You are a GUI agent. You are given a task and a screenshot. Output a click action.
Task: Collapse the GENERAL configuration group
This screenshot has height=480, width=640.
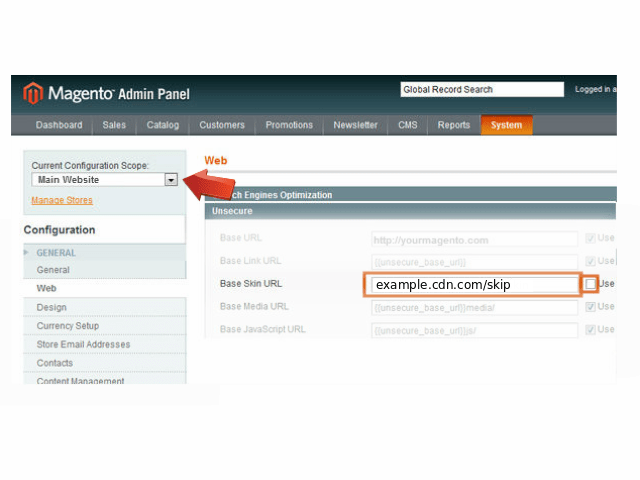coord(56,253)
